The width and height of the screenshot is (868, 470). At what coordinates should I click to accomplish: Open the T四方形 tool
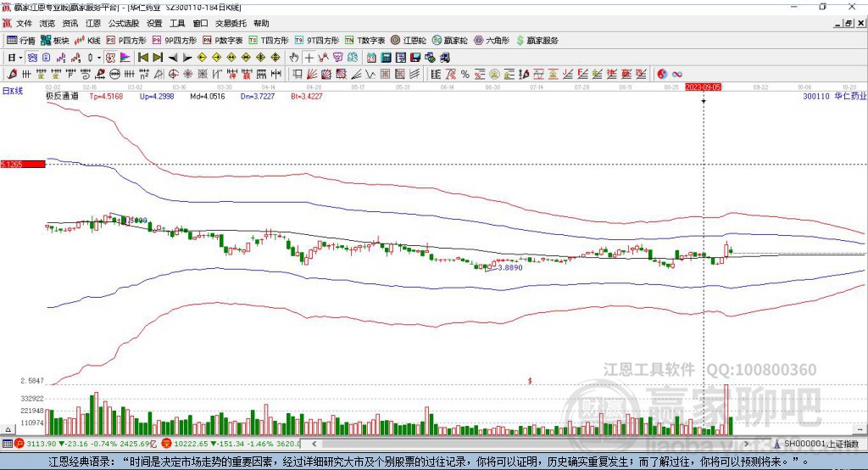point(269,41)
